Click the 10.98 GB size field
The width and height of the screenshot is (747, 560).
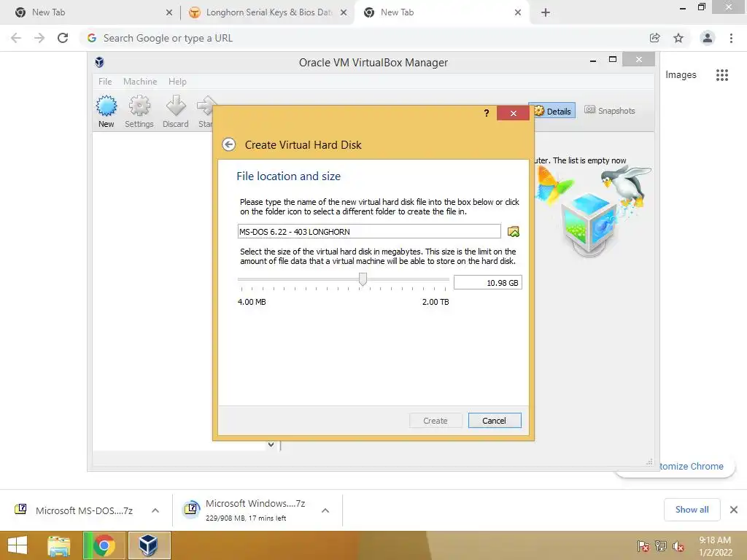(488, 282)
